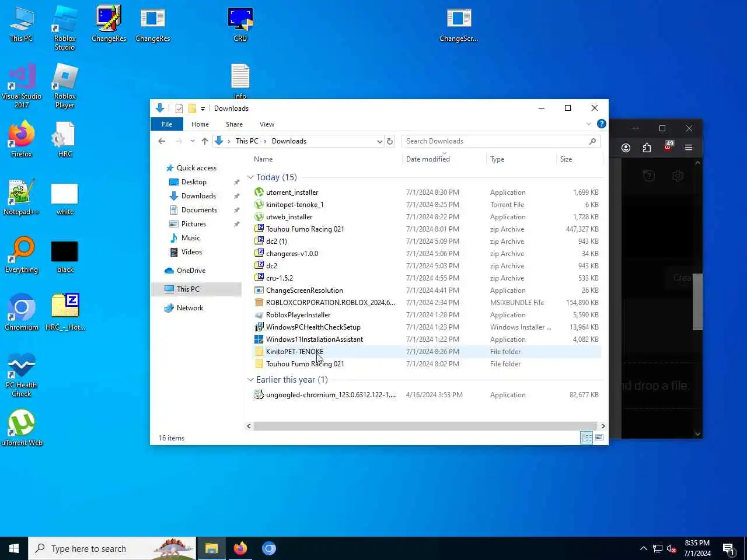The height and width of the screenshot is (560, 747).
Task: Open the File menu tab
Action: point(167,124)
